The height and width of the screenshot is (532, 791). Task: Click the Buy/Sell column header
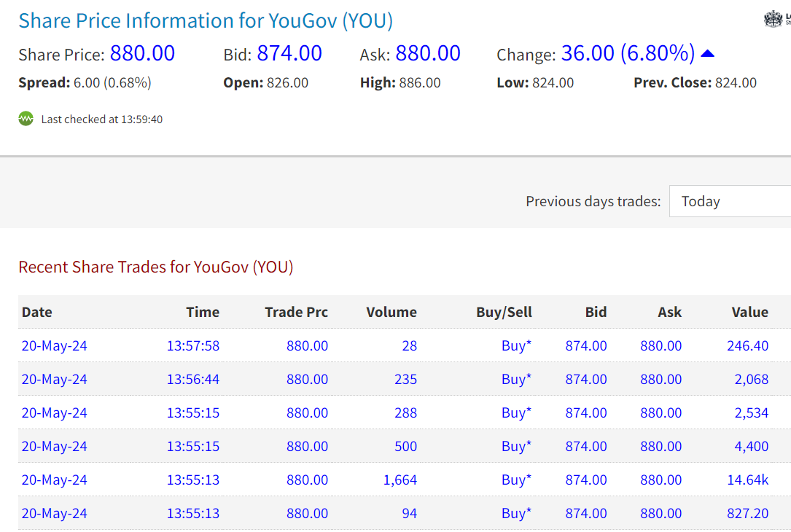(504, 312)
